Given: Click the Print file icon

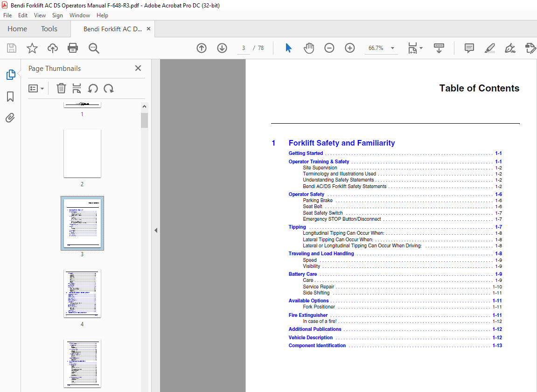Looking at the screenshot, I should [73, 48].
